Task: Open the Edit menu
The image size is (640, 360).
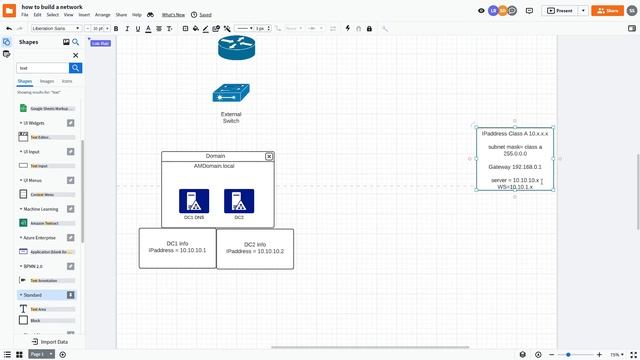Action: point(38,15)
